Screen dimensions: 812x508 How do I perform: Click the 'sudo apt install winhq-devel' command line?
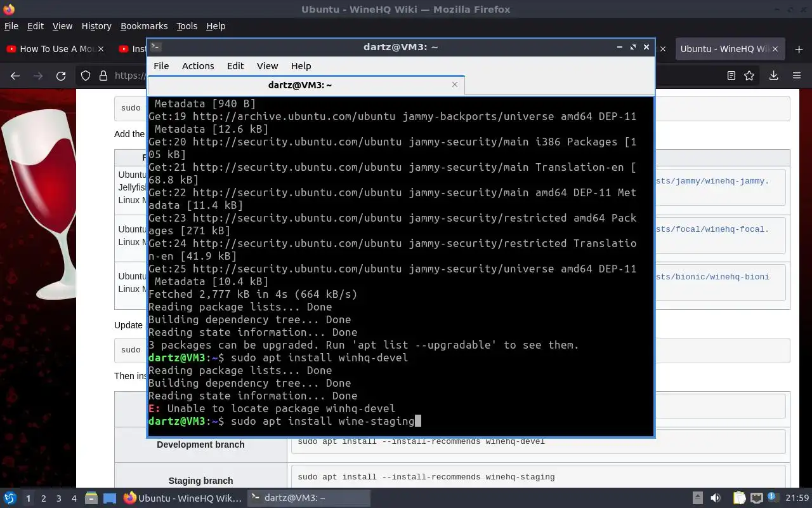click(278, 358)
